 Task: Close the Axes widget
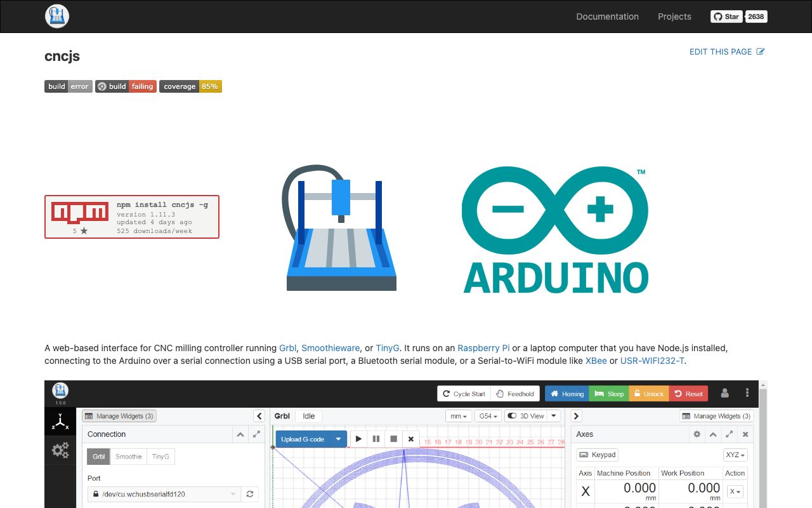coord(745,434)
